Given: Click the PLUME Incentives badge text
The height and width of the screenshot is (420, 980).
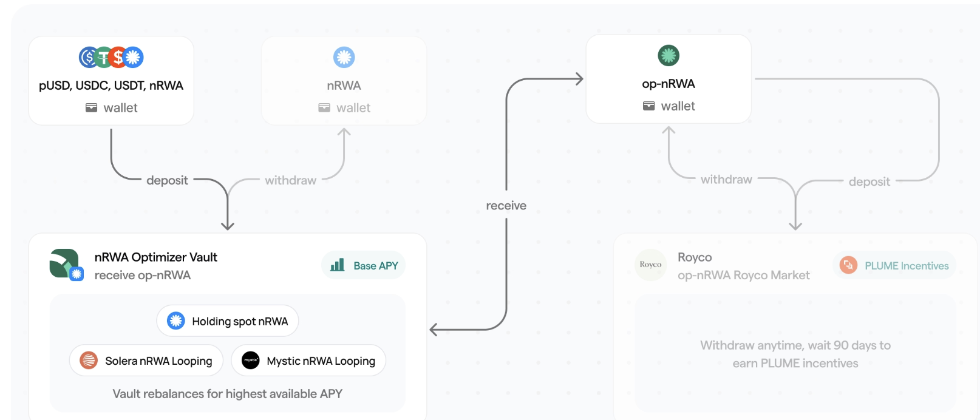Looking at the screenshot, I should tap(906, 266).
